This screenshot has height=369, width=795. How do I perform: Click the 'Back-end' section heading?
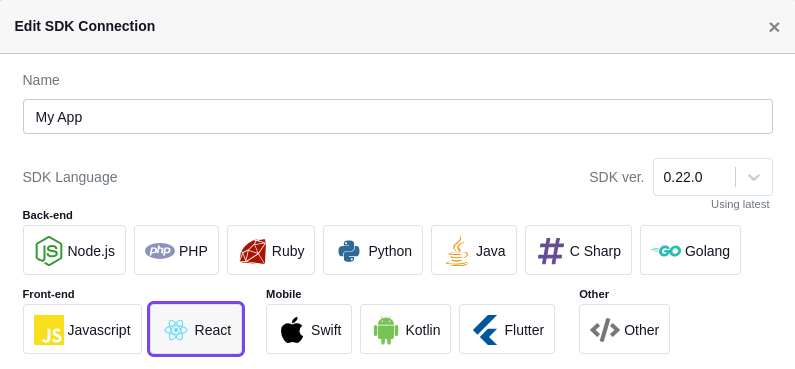click(48, 215)
